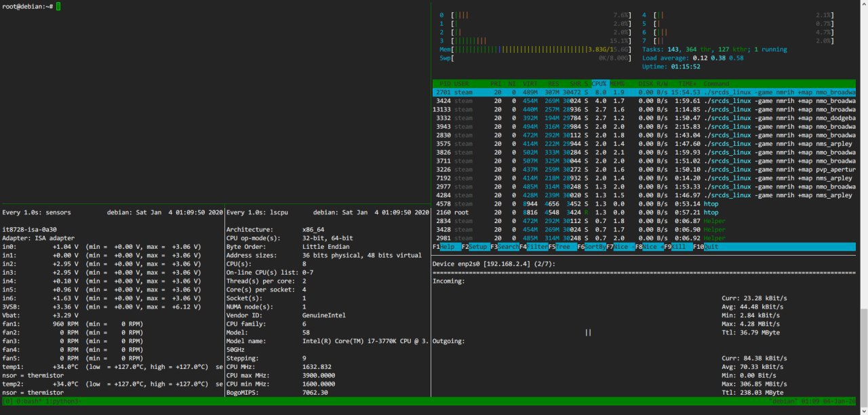This screenshot has width=868, height=415.
Task: Switch htop to Tree view
Action: tap(562, 247)
